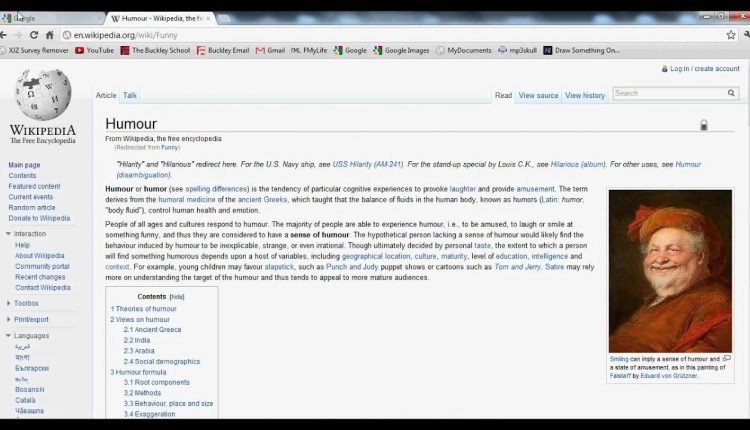Click Donate to Wikipedia
750x430 pixels.
[39, 218]
